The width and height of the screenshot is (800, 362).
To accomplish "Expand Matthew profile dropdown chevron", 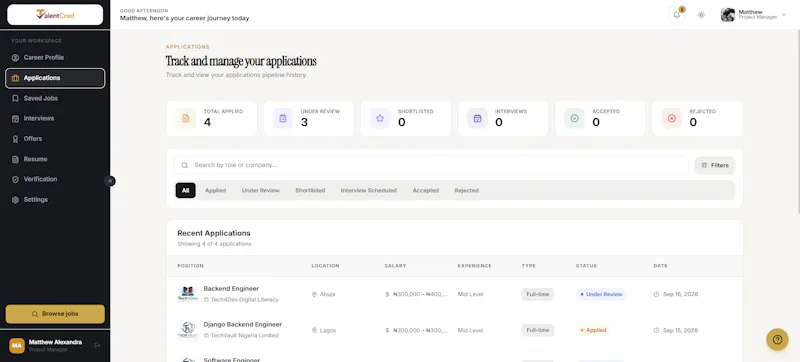I will [x=784, y=15].
